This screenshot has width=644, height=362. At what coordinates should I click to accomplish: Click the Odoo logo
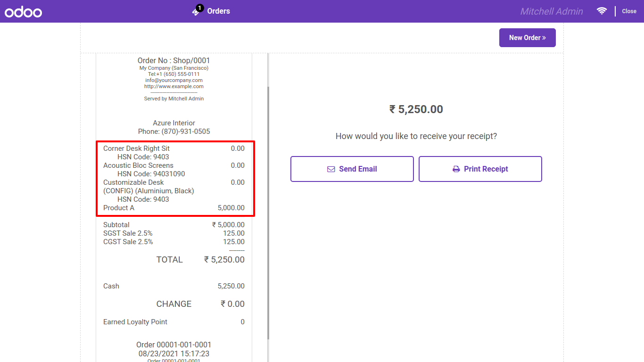[x=24, y=12]
